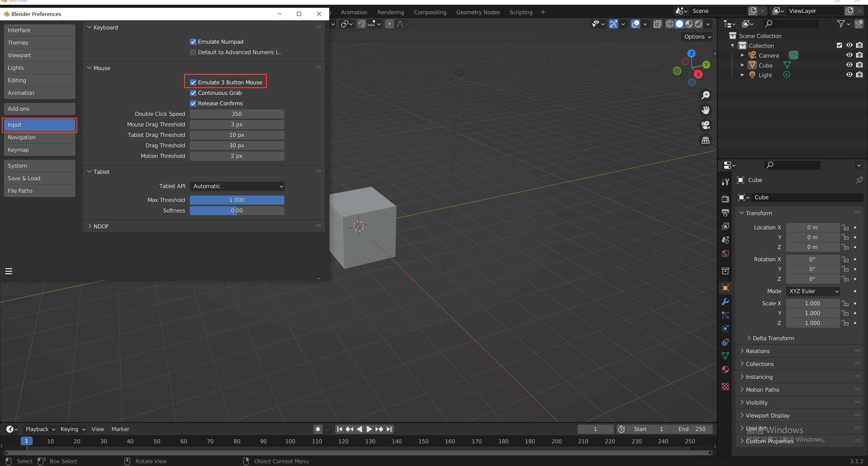Click the pan hand icon in viewport
The image size is (868, 466).
(x=706, y=110)
